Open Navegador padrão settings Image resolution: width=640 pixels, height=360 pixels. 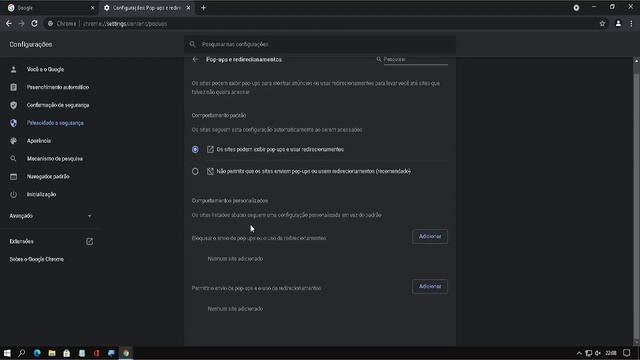click(x=48, y=177)
